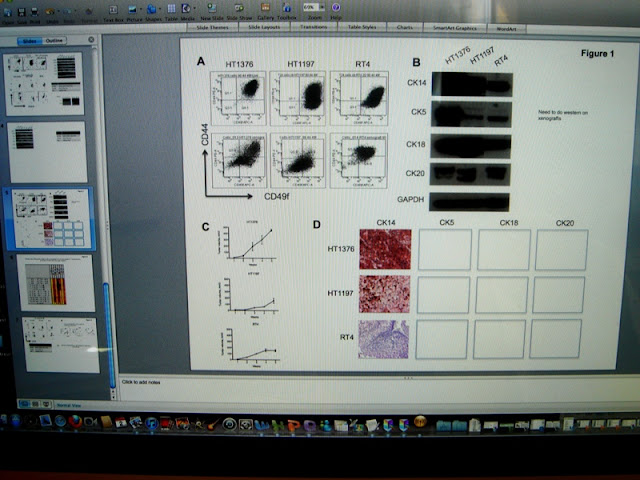
Task: Expand the Undo history dropdown arrow
Action: 58,12
